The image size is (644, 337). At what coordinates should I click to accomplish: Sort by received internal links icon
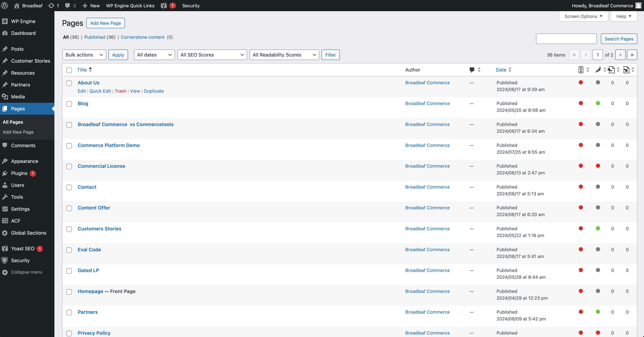[626, 70]
